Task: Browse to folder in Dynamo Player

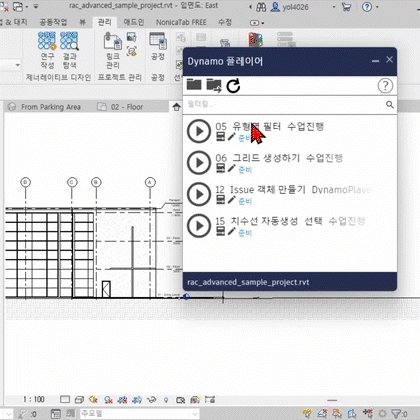Action: click(x=194, y=85)
